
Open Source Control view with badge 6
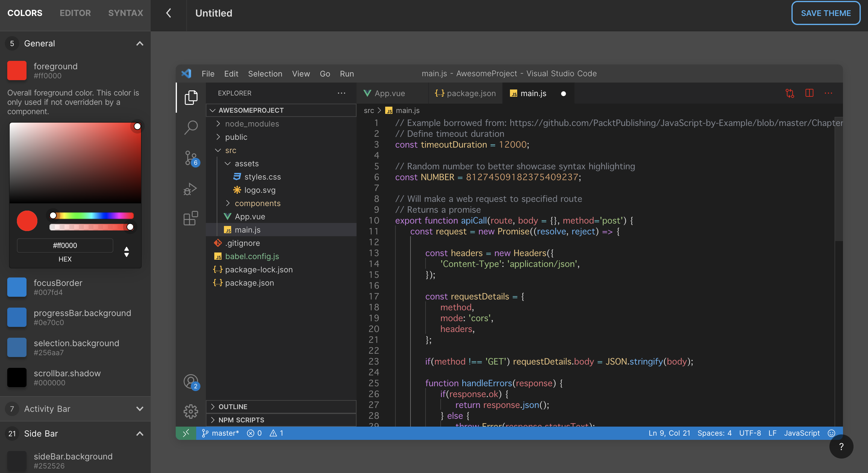tap(191, 158)
